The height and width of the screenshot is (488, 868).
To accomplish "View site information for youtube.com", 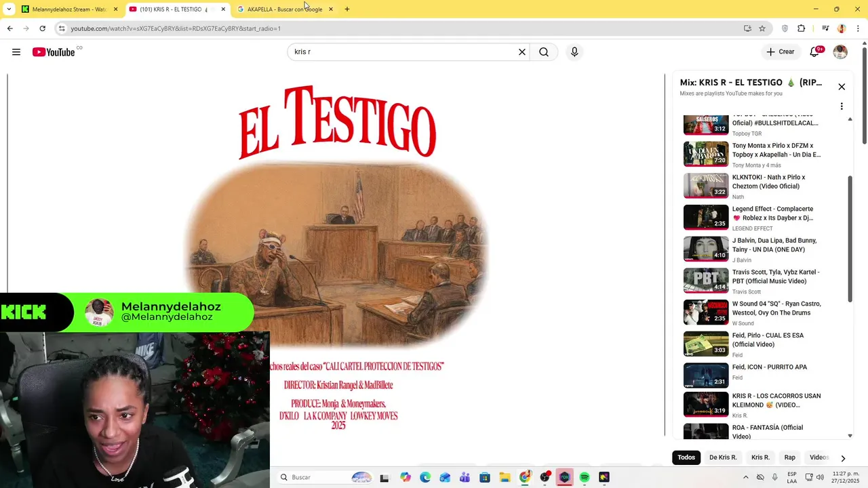I will pos(62,28).
